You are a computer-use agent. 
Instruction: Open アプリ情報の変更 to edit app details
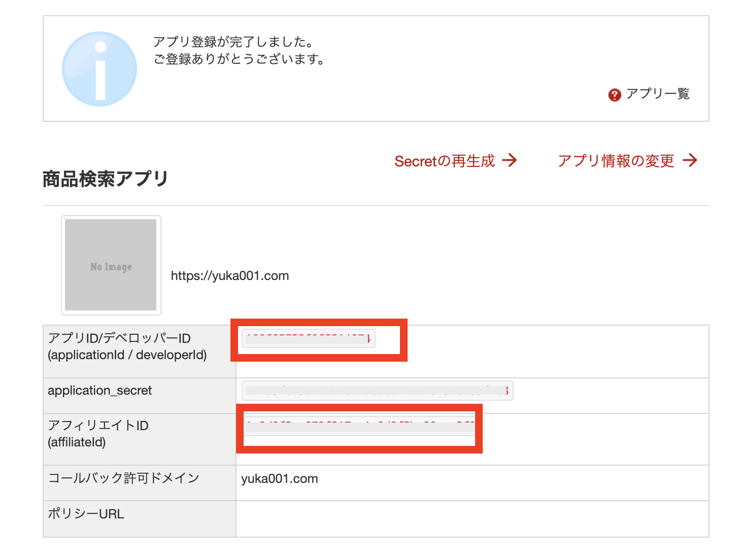click(615, 160)
